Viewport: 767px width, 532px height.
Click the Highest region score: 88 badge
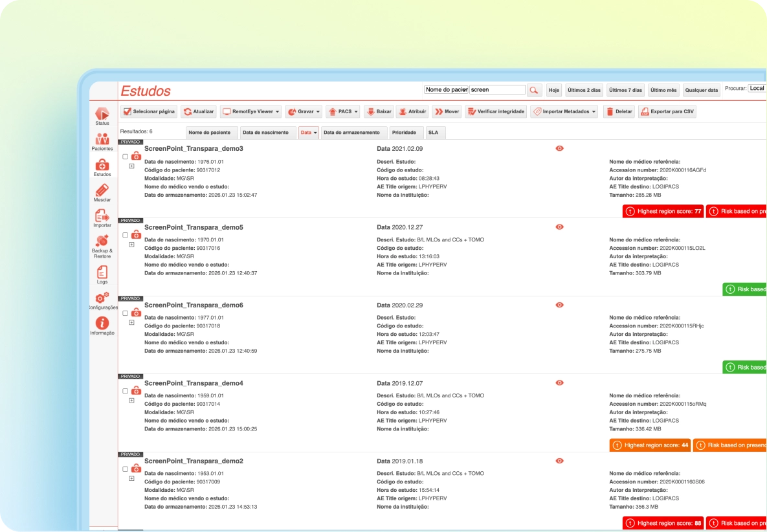pos(663,523)
